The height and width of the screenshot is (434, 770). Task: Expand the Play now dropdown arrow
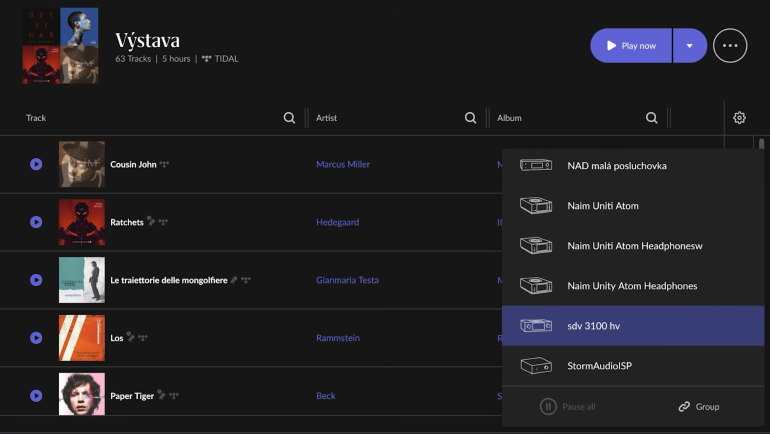click(x=689, y=46)
